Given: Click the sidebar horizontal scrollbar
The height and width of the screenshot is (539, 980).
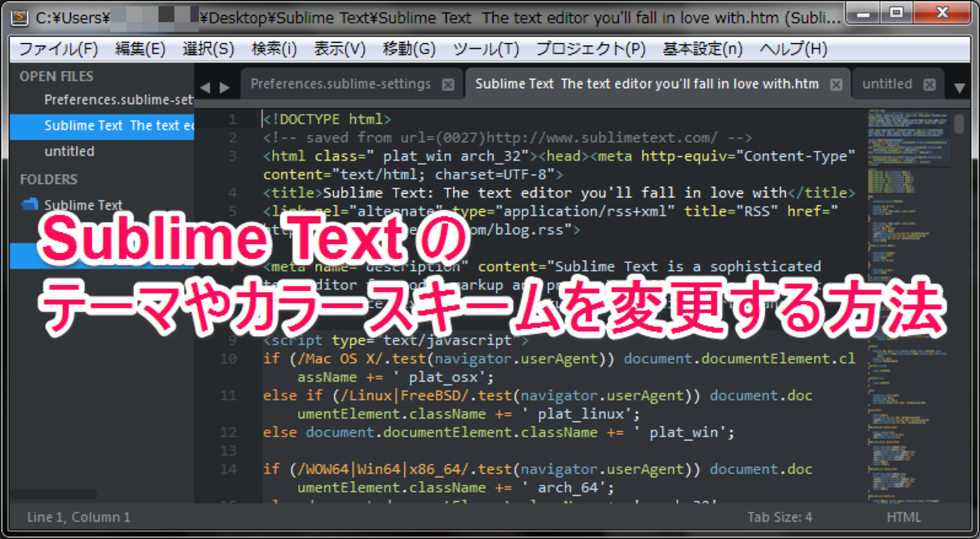Looking at the screenshot, I should tap(53, 495).
